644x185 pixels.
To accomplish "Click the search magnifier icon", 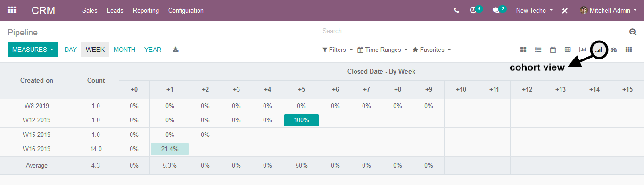I will [633, 32].
